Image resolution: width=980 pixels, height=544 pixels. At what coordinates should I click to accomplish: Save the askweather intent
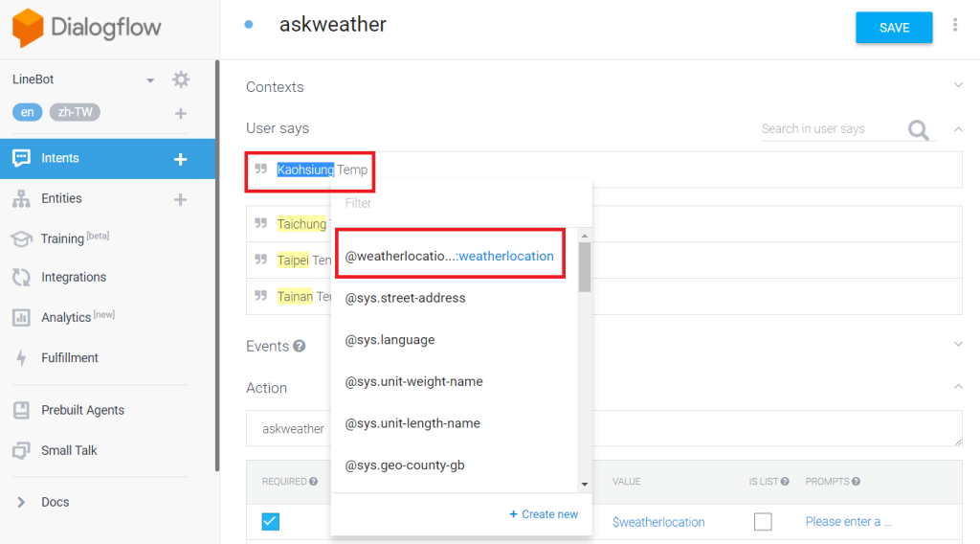point(894,28)
